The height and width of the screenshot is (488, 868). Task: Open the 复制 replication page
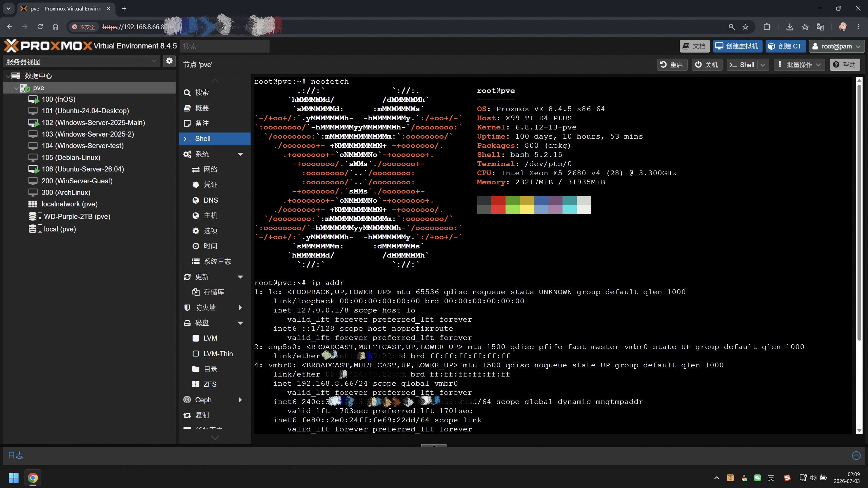tap(214, 415)
